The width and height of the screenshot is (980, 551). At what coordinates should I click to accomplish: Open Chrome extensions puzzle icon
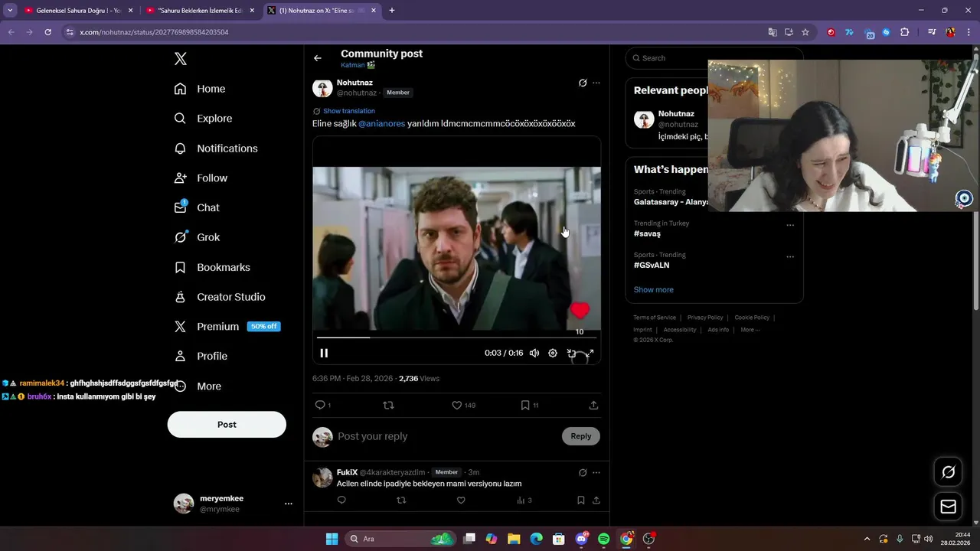[x=905, y=32]
